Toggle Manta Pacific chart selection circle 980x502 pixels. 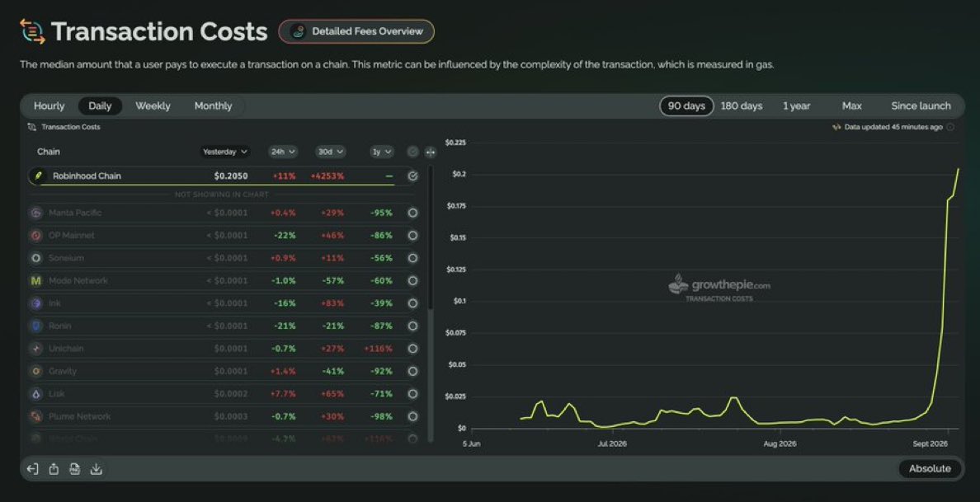coord(413,213)
